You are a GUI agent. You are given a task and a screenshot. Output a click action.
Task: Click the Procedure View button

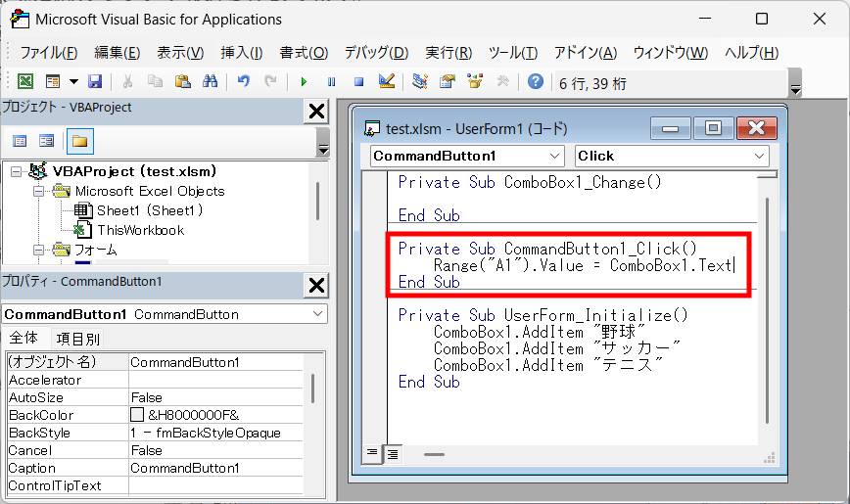tap(372, 452)
